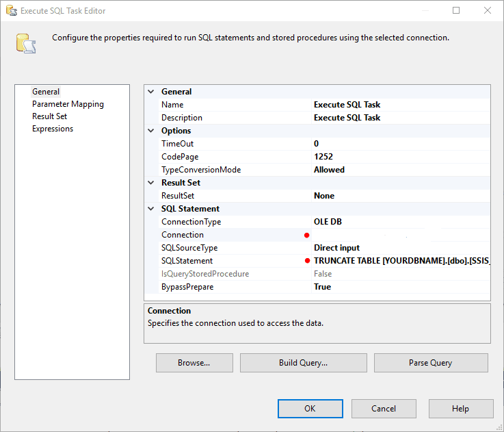The image size is (504, 432).
Task: Open Help for this editor
Action: (460, 409)
